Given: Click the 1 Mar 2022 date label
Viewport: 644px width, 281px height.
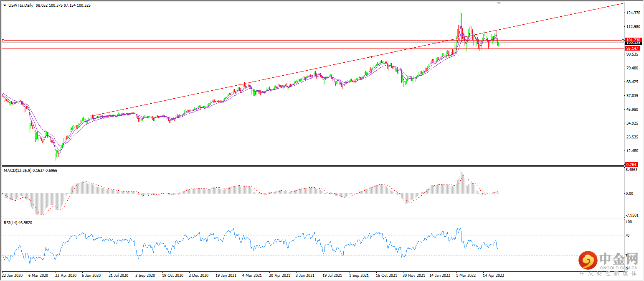Looking at the screenshot, I should coord(467,276).
